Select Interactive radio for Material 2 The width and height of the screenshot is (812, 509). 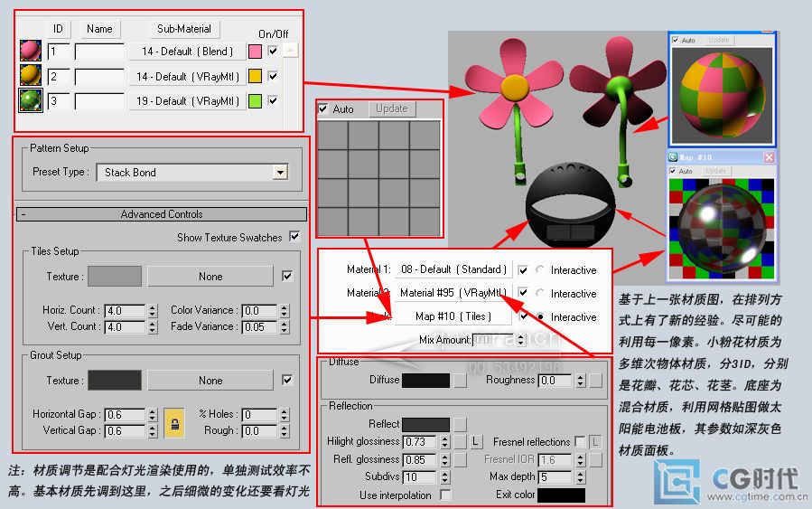click(540, 293)
